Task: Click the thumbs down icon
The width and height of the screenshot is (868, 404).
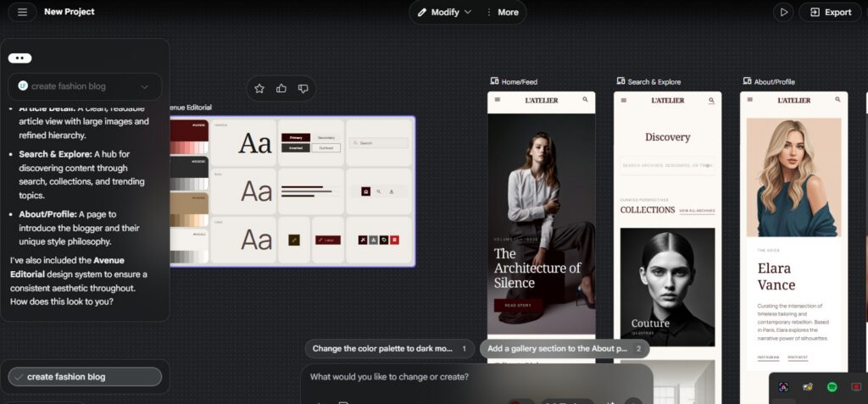Action: [303, 88]
